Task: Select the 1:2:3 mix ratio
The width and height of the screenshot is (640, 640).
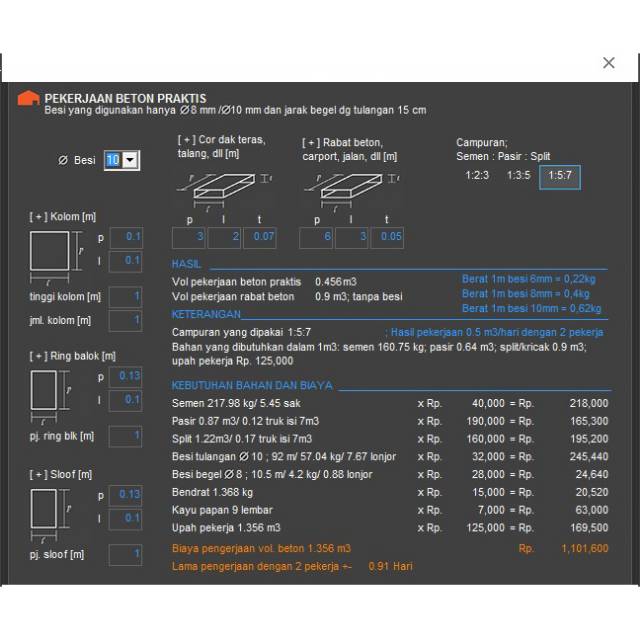Action: click(477, 176)
